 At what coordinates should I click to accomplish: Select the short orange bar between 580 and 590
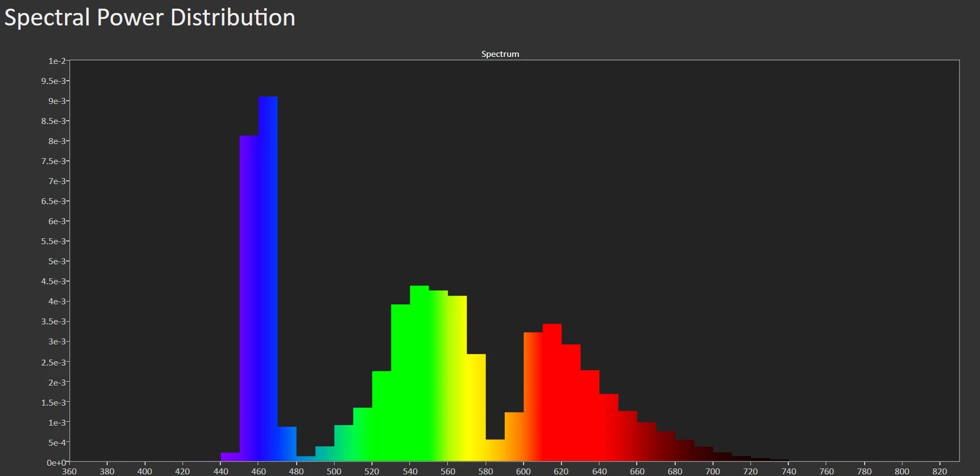495,451
